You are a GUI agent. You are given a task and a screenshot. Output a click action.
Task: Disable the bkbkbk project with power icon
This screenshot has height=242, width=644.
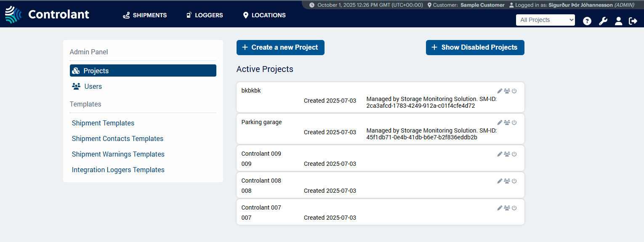pos(514,91)
